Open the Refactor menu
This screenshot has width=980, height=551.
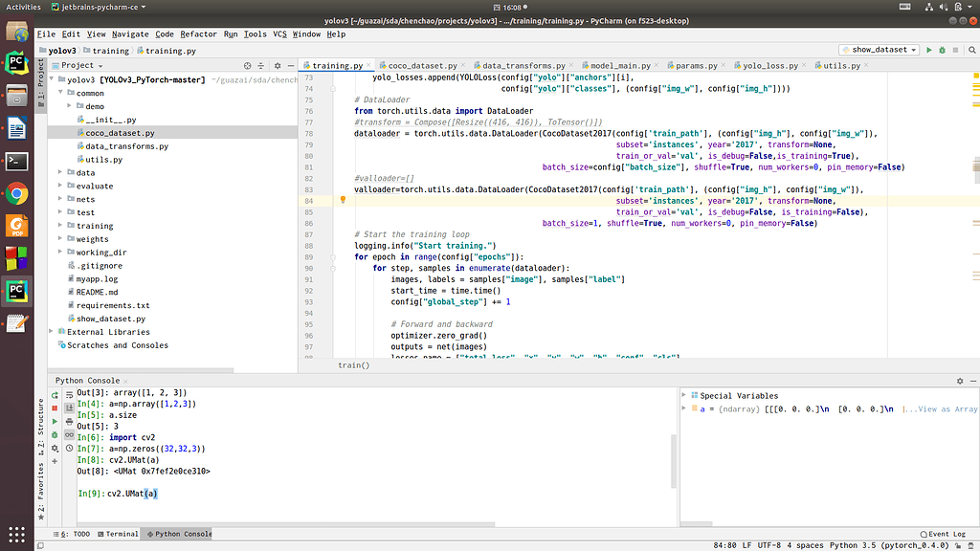coord(198,34)
